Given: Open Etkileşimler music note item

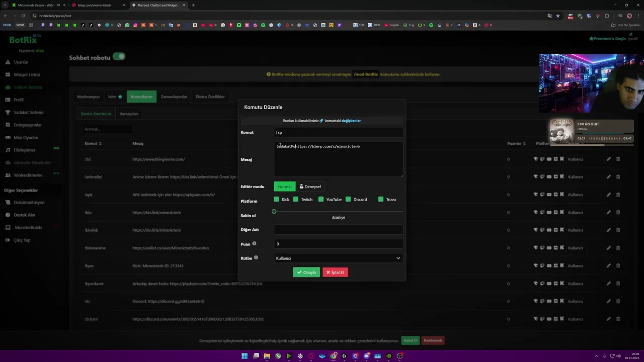Looking at the screenshot, I should [x=20, y=150].
